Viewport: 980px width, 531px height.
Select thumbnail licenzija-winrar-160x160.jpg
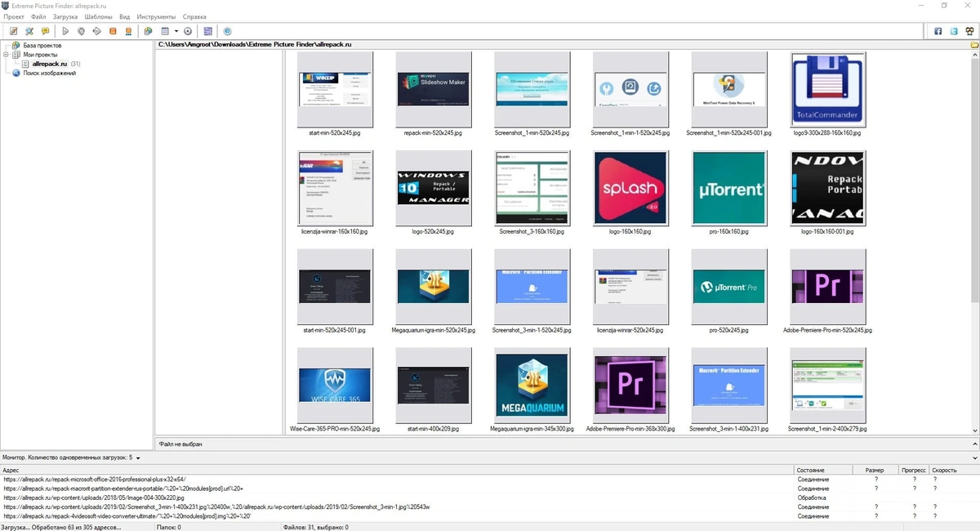coord(335,188)
